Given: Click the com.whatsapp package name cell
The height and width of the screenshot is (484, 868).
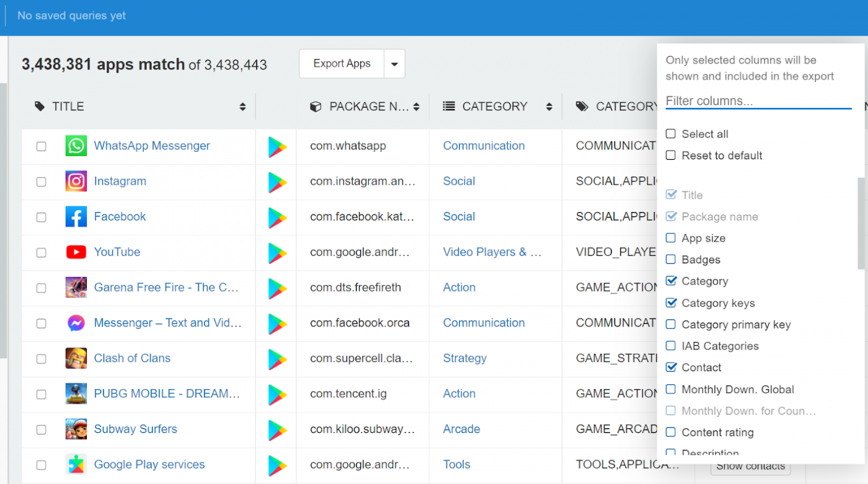Looking at the screenshot, I should 348,146.
